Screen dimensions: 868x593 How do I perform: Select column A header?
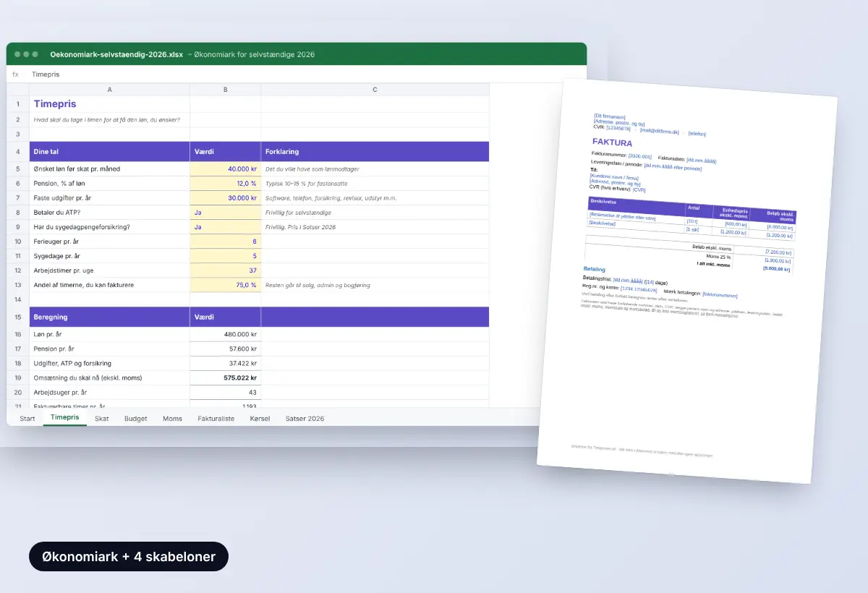[x=109, y=90]
